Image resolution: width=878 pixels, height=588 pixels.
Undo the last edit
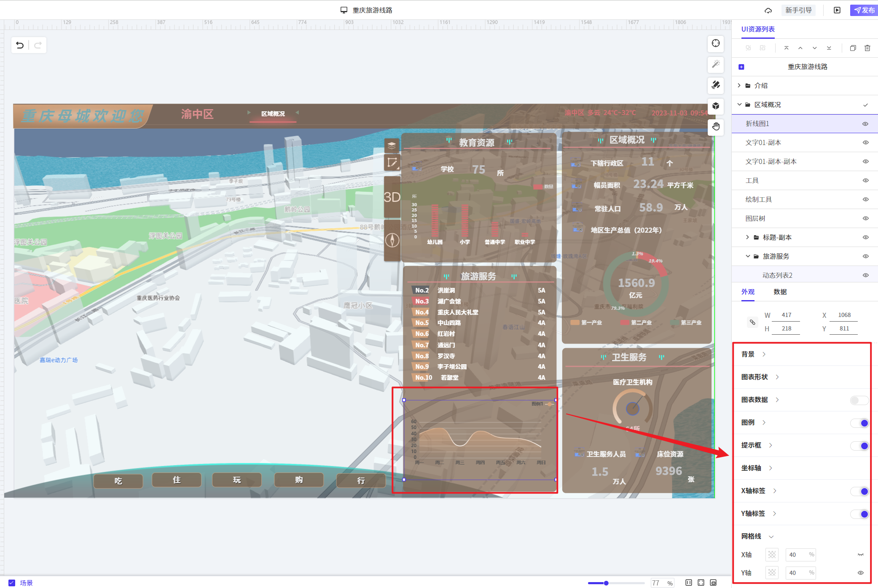pyautogui.click(x=20, y=45)
